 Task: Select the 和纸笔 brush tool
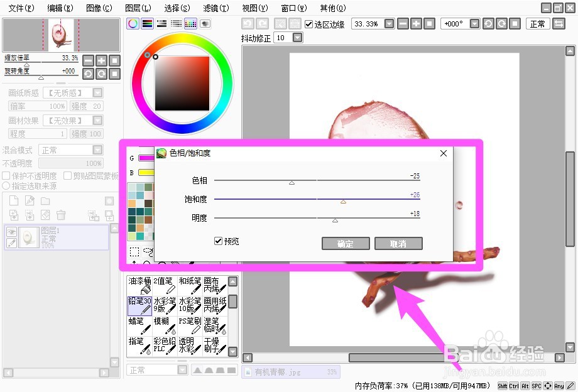coord(190,286)
